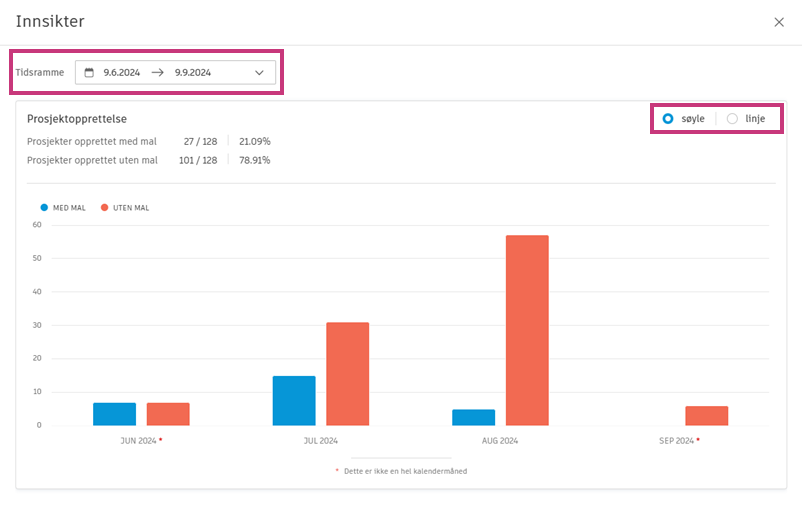Viewport: 802px width, 516px height.
Task: Click the blue AUG 2024 bar
Action: [x=474, y=417]
